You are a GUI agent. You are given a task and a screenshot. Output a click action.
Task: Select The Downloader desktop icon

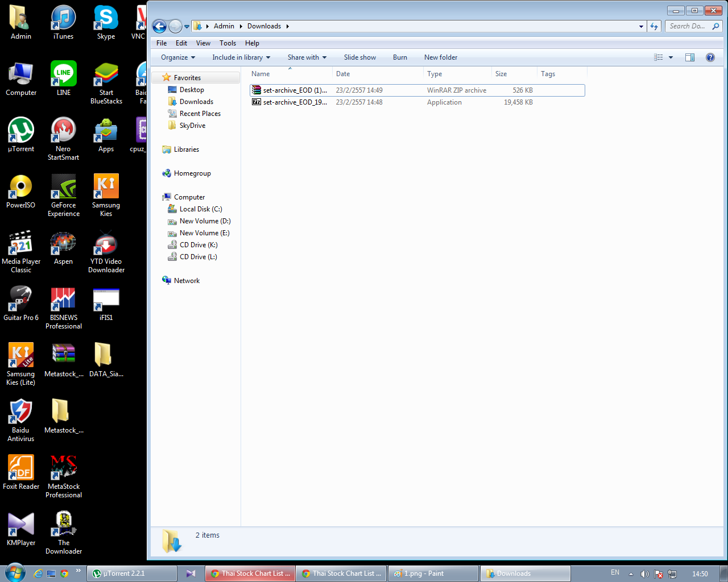[64, 533]
